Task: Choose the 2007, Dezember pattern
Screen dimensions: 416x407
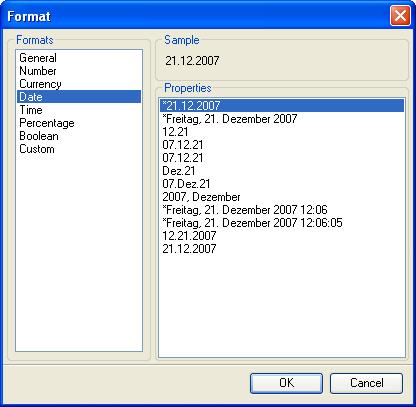Action: [201, 197]
